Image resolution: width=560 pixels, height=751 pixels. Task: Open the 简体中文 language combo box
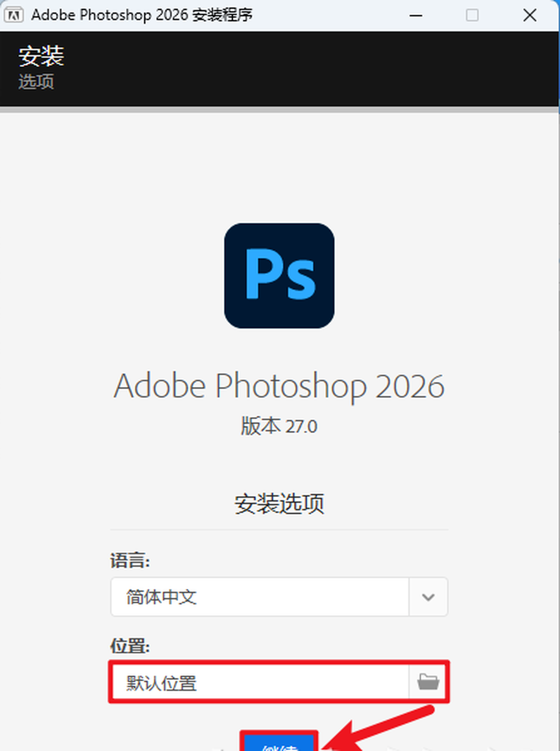pyautogui.click(x=260, y=597)
